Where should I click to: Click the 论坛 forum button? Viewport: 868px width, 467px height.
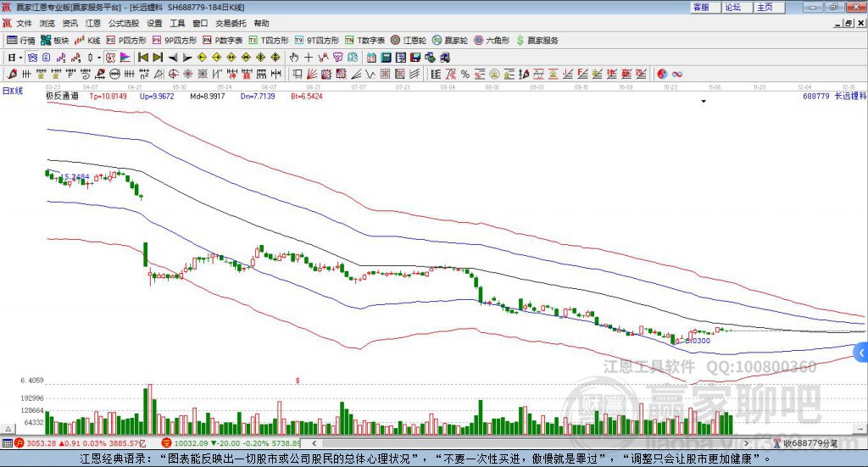coord(737,7)
